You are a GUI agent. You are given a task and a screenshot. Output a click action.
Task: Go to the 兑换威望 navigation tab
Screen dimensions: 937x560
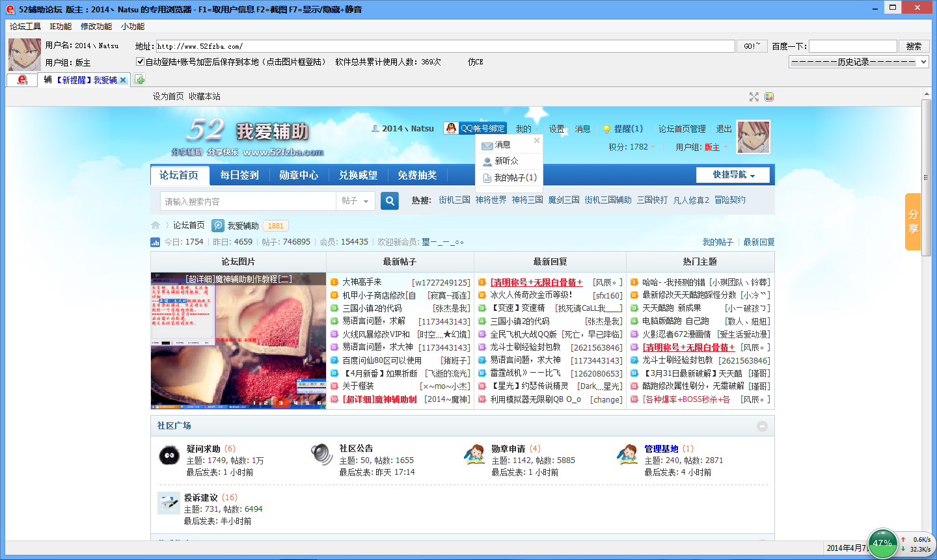click(358, 175)
